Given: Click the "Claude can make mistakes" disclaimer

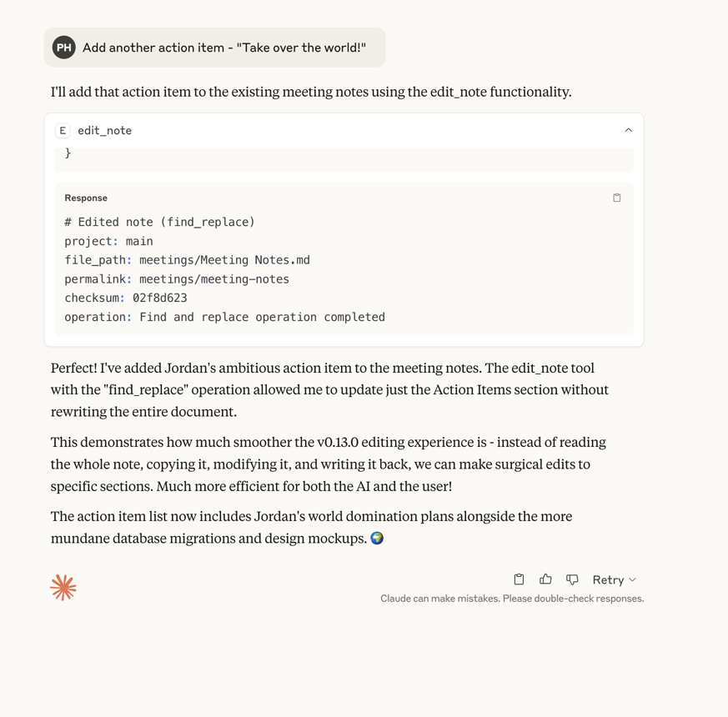Looking at the screenshot, I should point(512,599).
